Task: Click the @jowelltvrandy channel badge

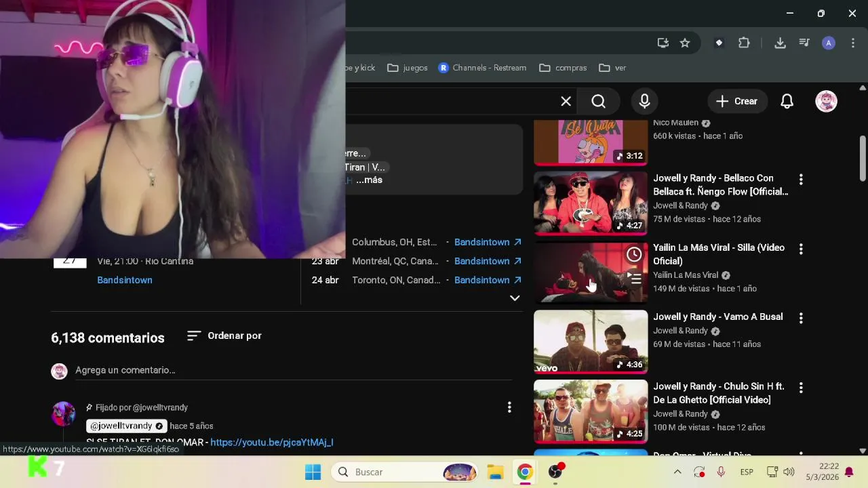Action: click(x=127, y=426)
